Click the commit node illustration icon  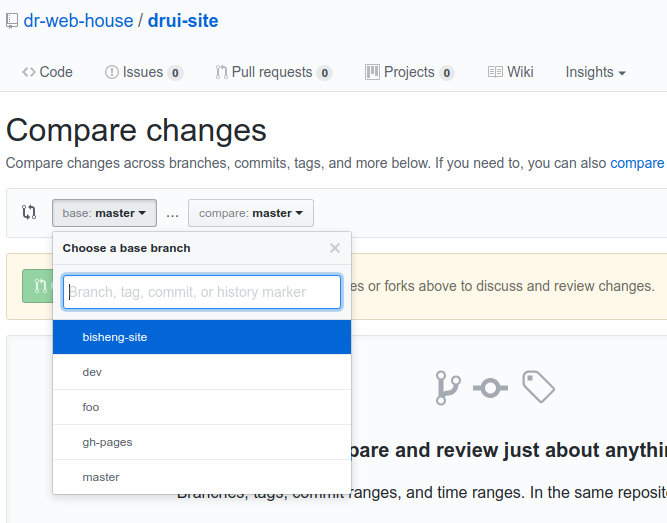[490, 388]
